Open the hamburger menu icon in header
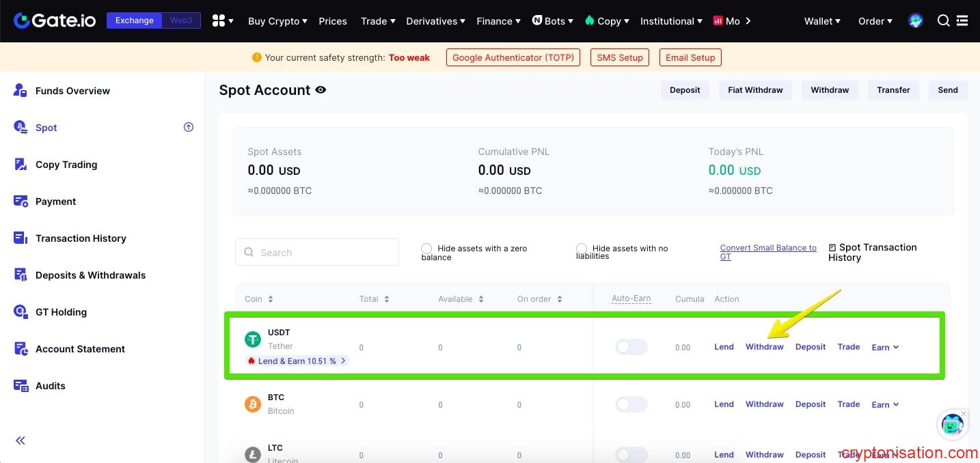The width and height of the screenshot is (980, 463). pyautogui.click(x=962, y=20)
